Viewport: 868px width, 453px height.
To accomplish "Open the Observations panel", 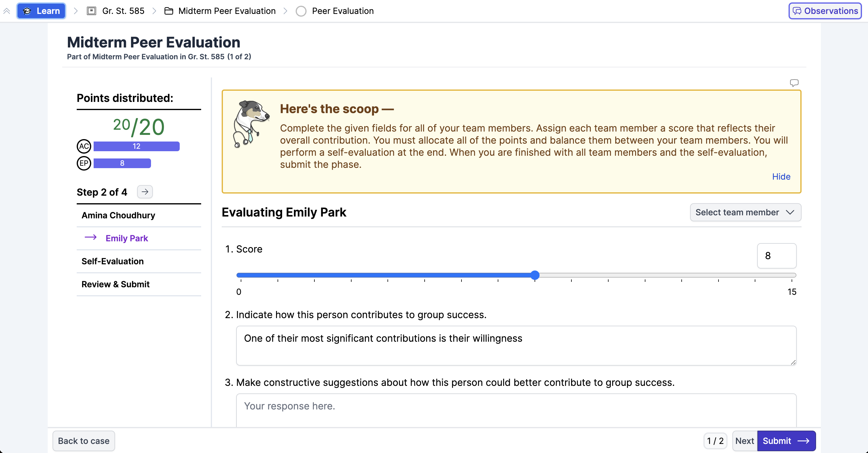I will [825, 11].
